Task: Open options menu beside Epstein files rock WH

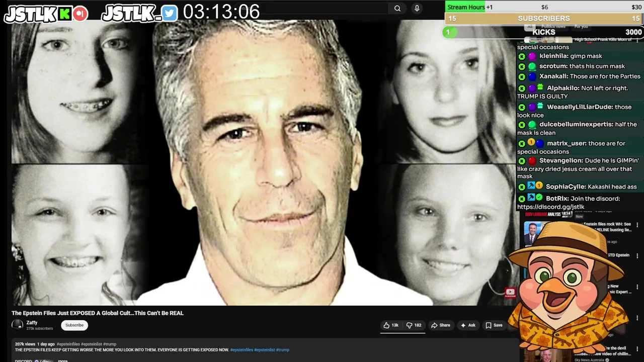Action: pos(637,225)
